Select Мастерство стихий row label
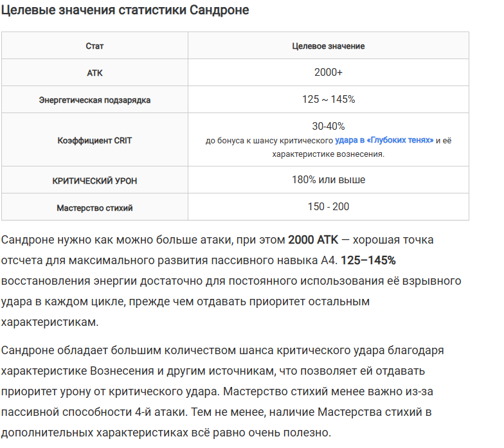The width and height of the screenshot is (504, 448). [x=94, y=208]
